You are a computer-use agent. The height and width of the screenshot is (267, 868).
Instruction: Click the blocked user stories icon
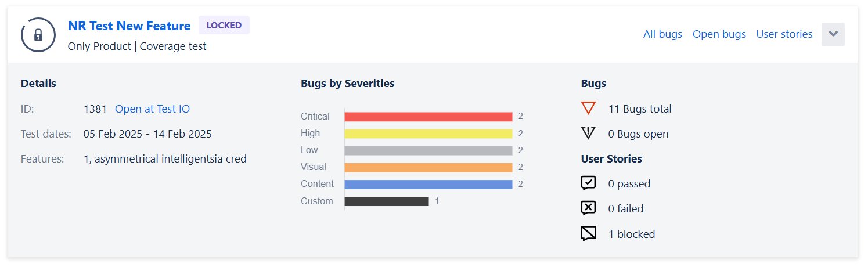tap(588, 234)
